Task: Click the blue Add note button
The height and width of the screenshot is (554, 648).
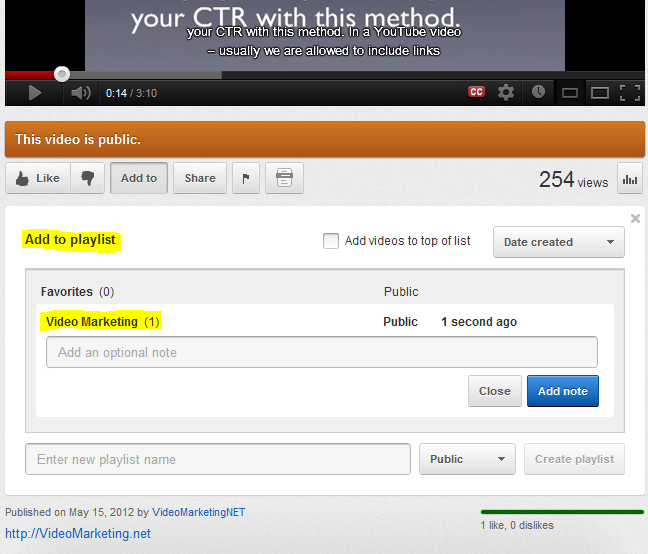Action: tap(562, 391)
